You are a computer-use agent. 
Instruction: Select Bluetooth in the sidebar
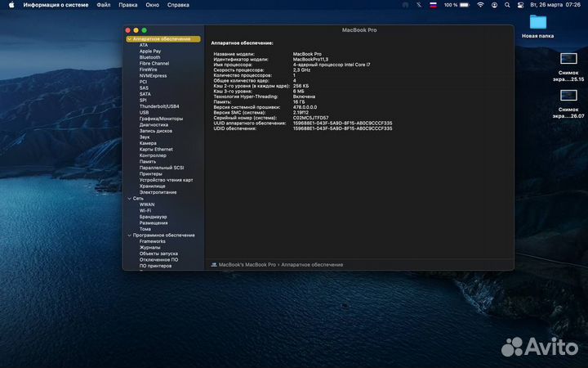pyautogui.click(x=149, y=57)
